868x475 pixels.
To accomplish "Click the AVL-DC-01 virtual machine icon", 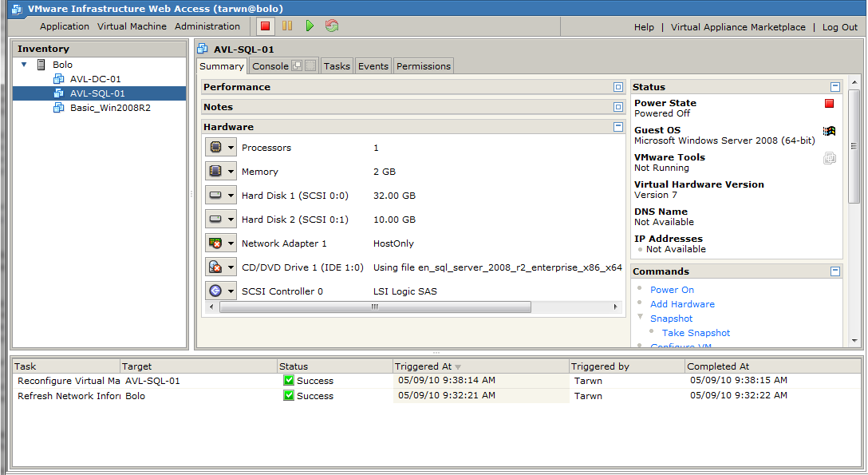I will tap(59, 79).
